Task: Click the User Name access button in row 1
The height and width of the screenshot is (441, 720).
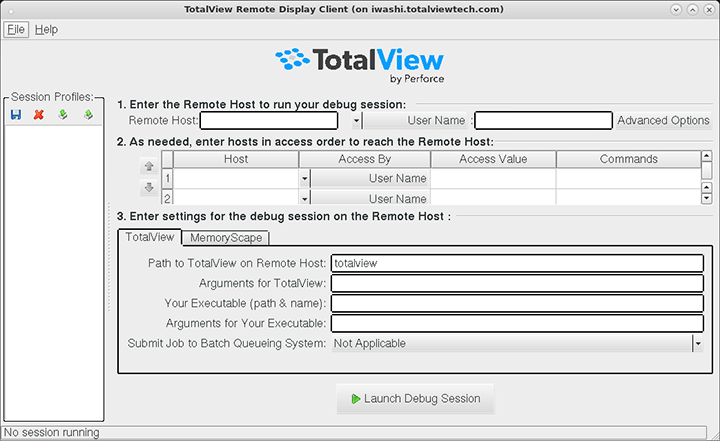Action: [370, 179]
